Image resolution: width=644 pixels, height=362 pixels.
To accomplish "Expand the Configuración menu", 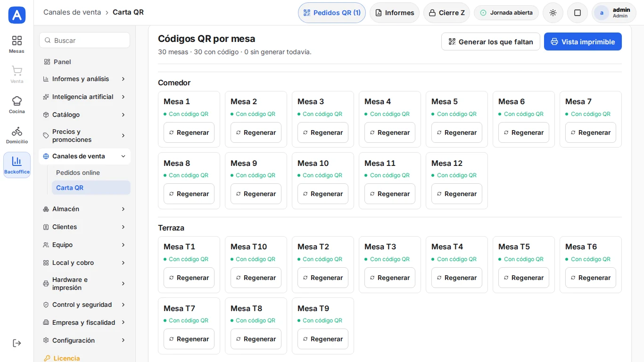I will (x=84, y=340).
